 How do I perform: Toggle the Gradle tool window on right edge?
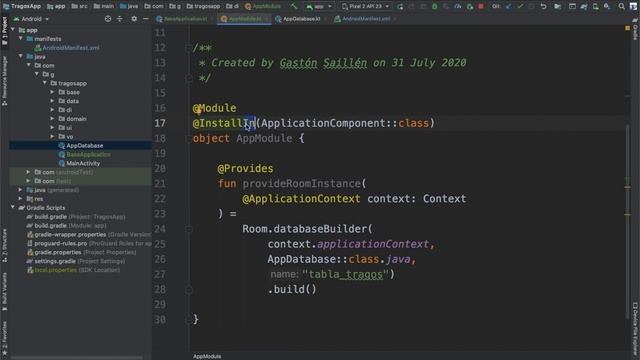(x=635, y=30)
